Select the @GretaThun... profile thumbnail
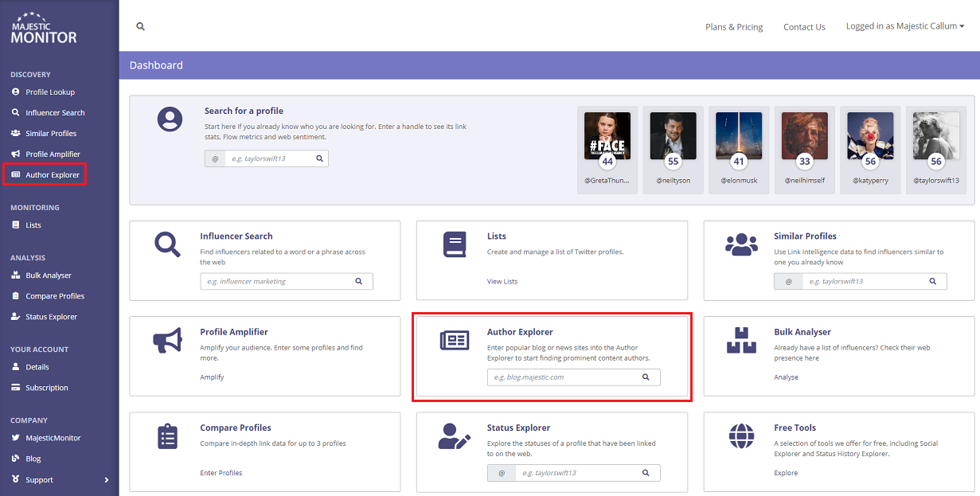The image size is (980, 496). click(607, 150)
